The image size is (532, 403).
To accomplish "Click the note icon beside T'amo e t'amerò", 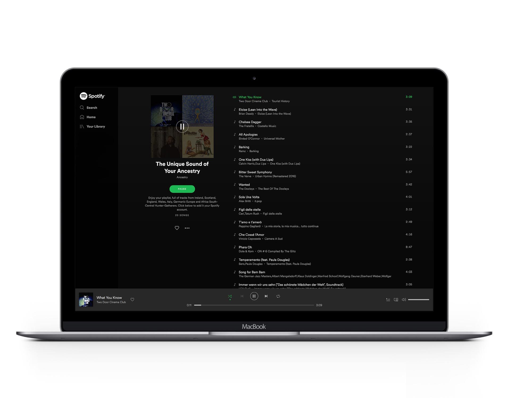I will (x=235, y=222).
